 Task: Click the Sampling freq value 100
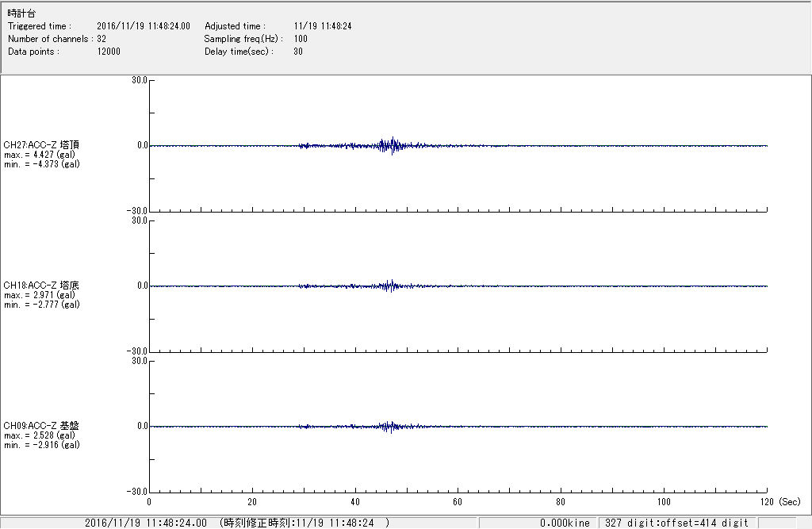click(301, 39)
